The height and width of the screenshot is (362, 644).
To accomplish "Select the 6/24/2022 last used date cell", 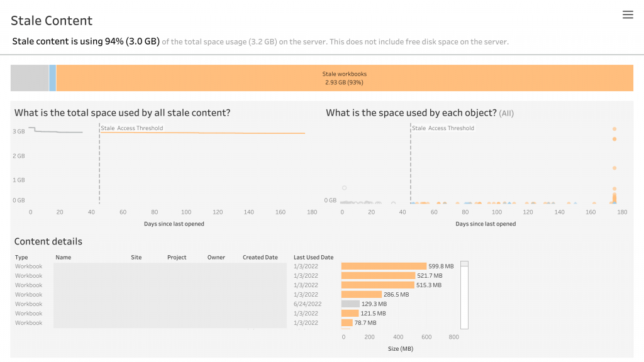I will 308,304.
